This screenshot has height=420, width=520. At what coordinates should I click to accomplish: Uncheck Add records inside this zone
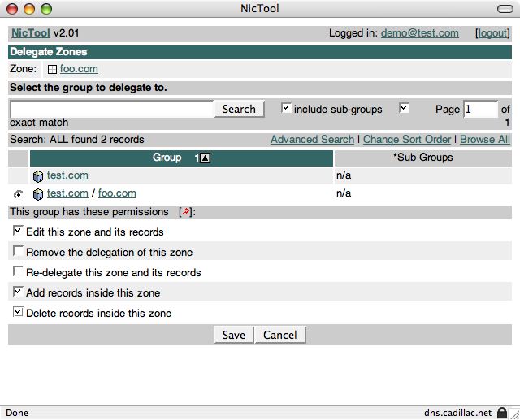tap(19, 292)
